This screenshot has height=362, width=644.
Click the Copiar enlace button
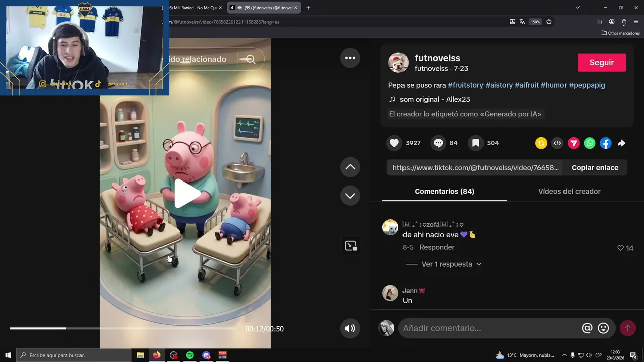595,168
